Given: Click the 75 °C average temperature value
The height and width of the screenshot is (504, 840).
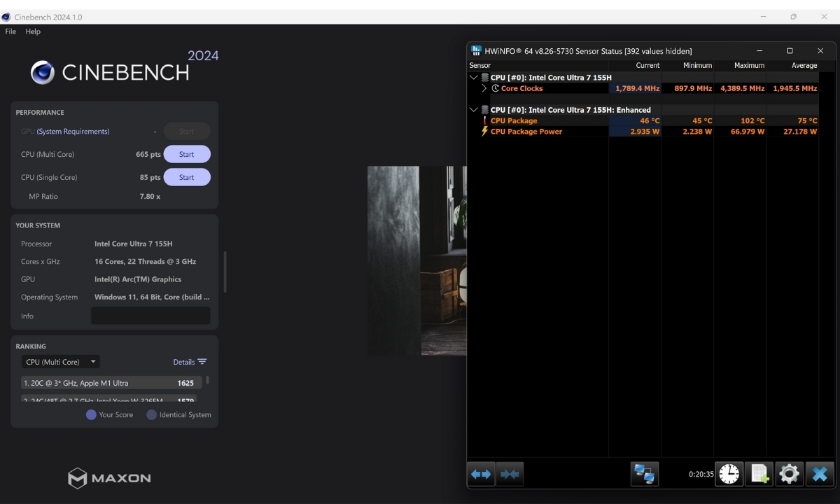Looking at the screenshot, I should 807,121.
